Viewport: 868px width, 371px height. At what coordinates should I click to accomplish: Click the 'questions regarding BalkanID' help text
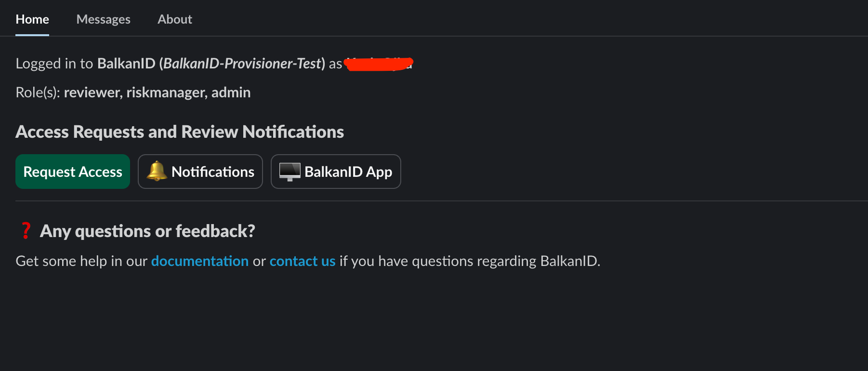[470, 261]
